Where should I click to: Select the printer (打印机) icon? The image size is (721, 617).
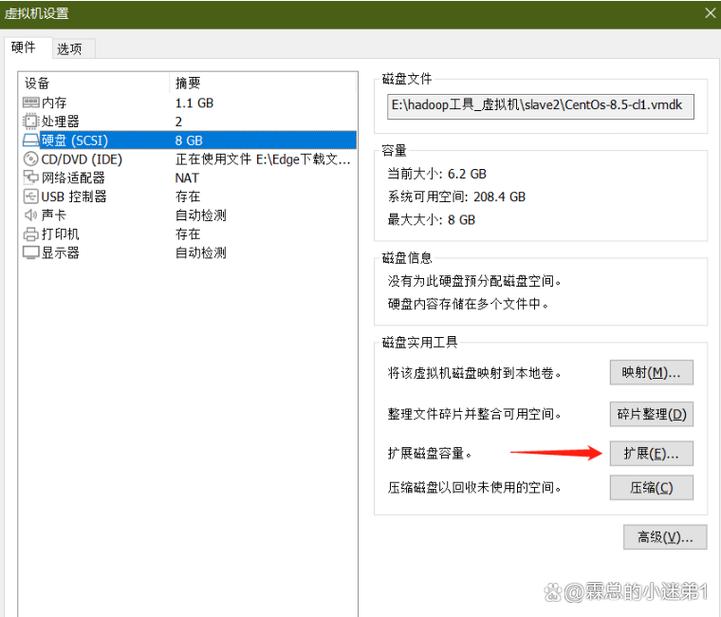[x=31, y=234]
